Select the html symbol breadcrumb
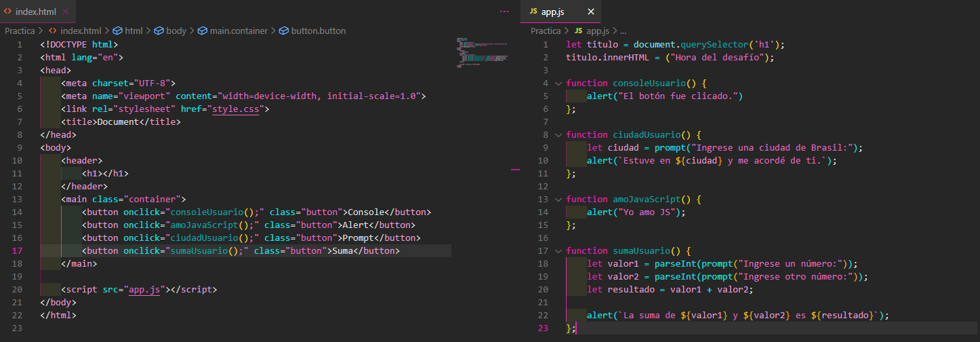The image size is (980, 342). (x=127, y=31)
